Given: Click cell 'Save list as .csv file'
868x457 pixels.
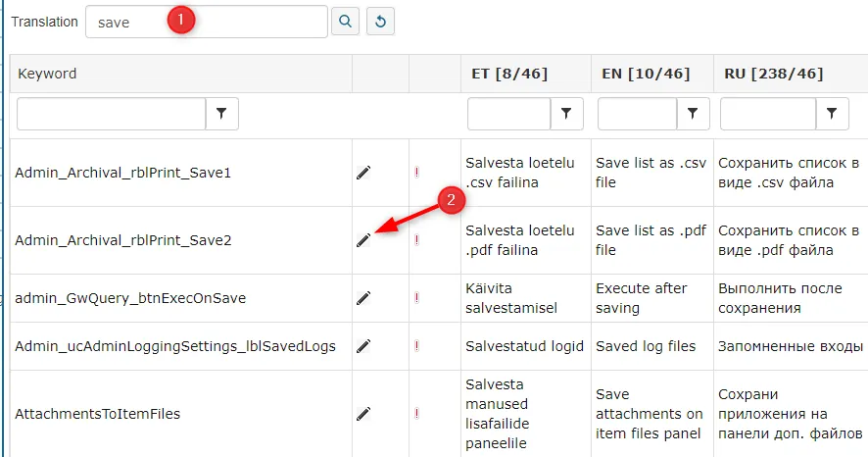Looking at the screenshot, I should click(652, 173).
